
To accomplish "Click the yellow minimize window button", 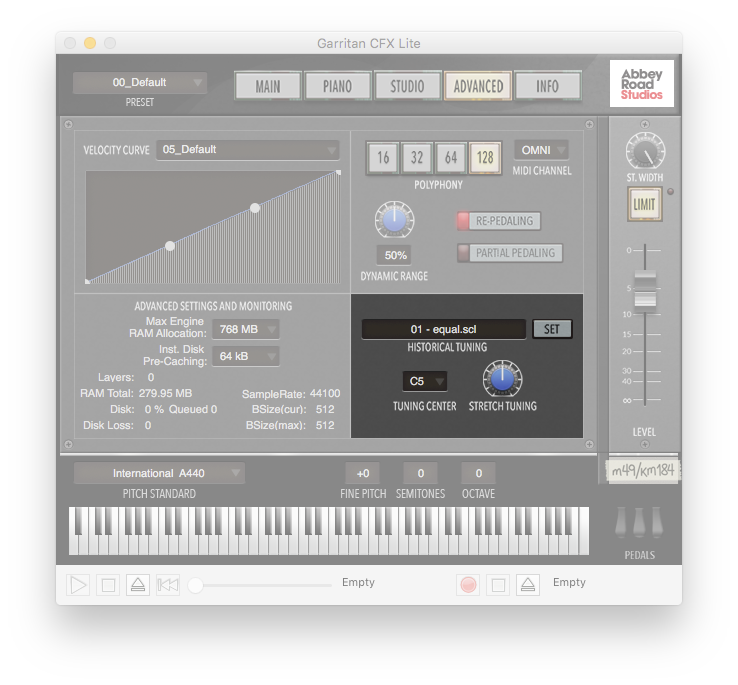I will [90, 43].
